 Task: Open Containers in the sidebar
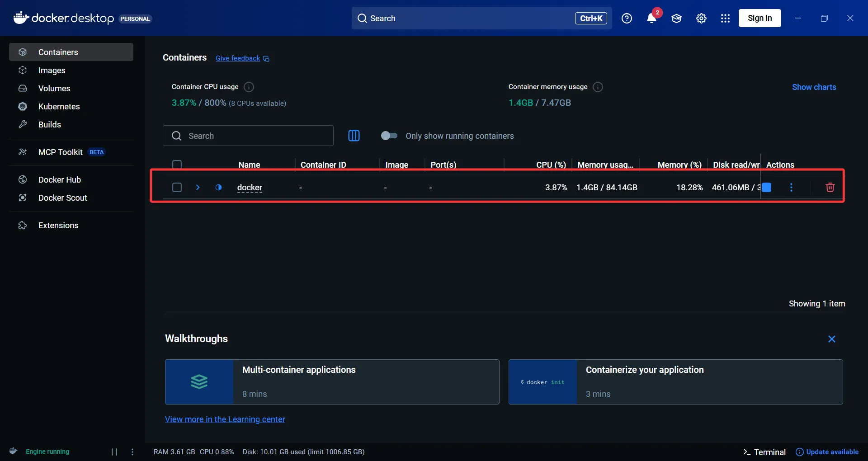tap(71, 52)
